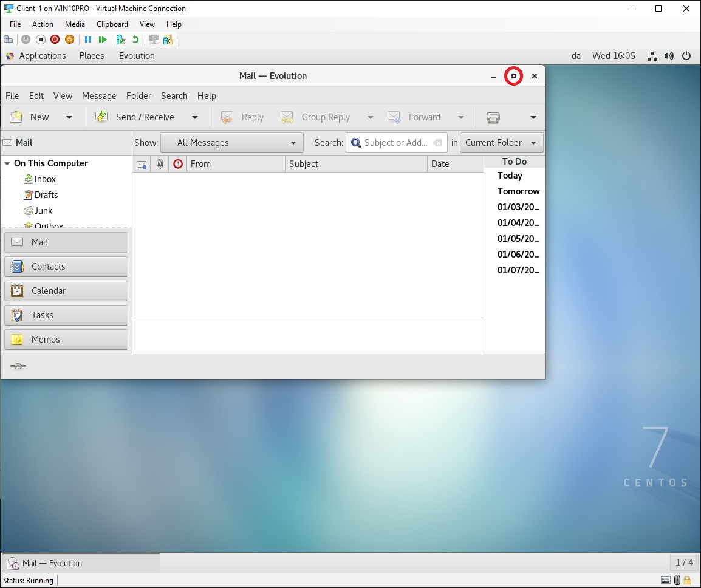The width and height of the screenshot is (701, 588).
Task: Open the Current Folder search scope dropdown
Action: (x=502, y=143)
